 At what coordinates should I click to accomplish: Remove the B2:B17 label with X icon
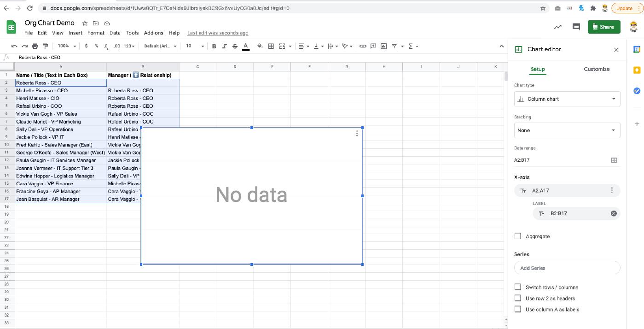pyautogui.click(x=613, y=213)
